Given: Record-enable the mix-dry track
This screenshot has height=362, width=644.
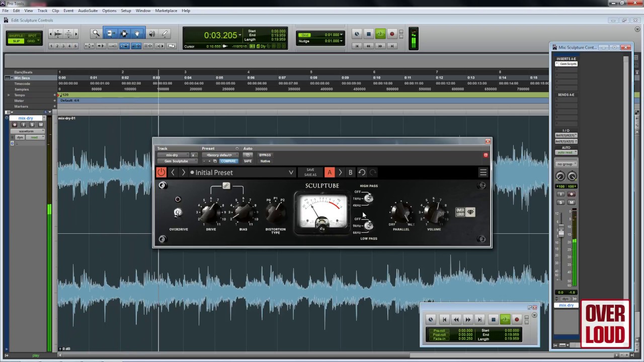Looking at the screenshot, I should (15, 125).
